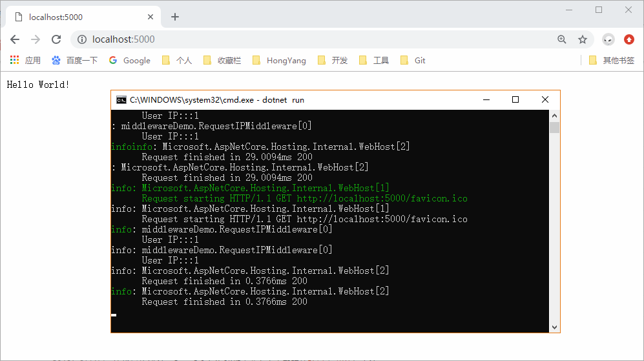Minimize the cmd.exe window
Screen dimensions: 644x361
coord(486,100)
